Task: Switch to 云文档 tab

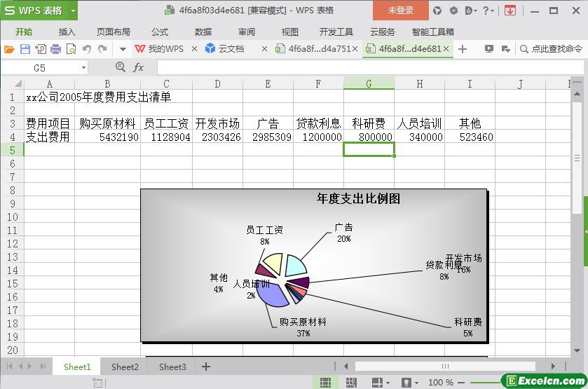Action: [226, 49]
